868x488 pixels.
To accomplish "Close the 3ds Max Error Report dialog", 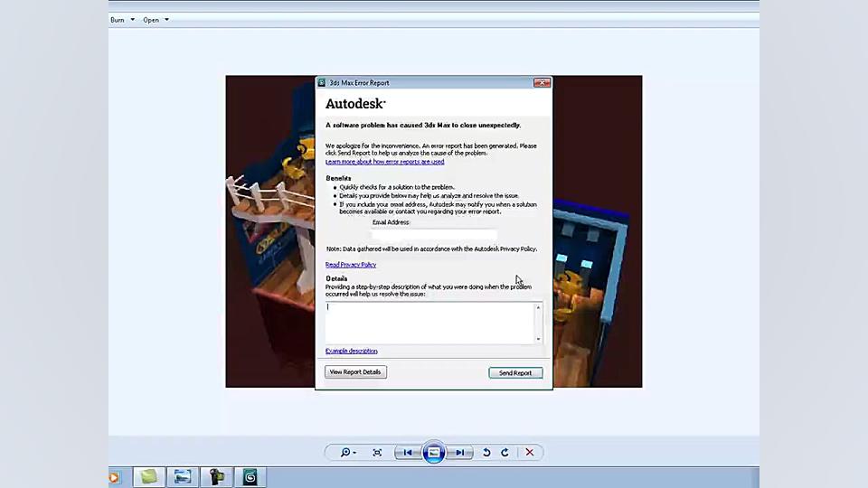I will point(542,82).
